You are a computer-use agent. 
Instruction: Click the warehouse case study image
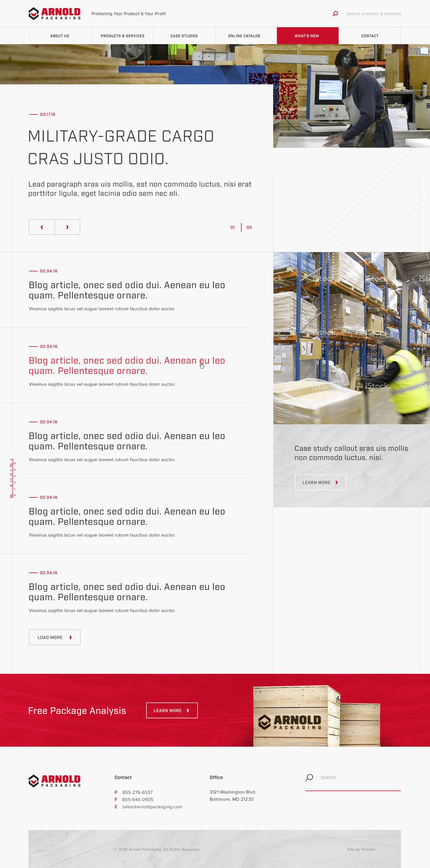351,338
